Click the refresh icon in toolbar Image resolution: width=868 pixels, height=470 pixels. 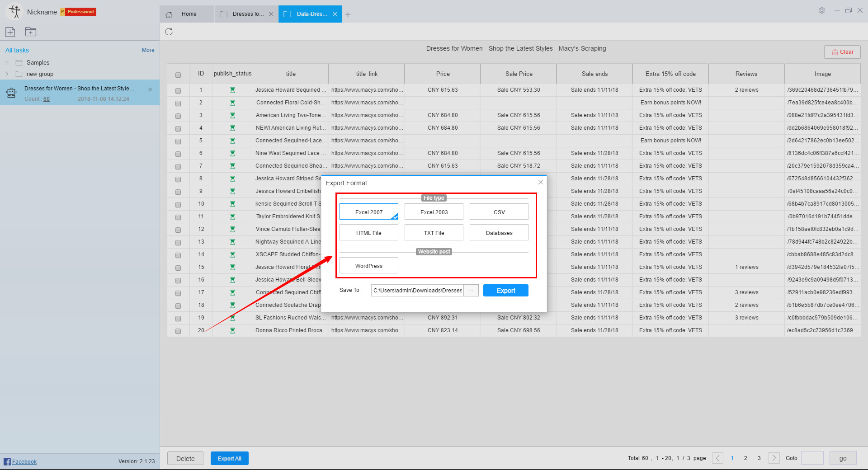pos(169,32)
